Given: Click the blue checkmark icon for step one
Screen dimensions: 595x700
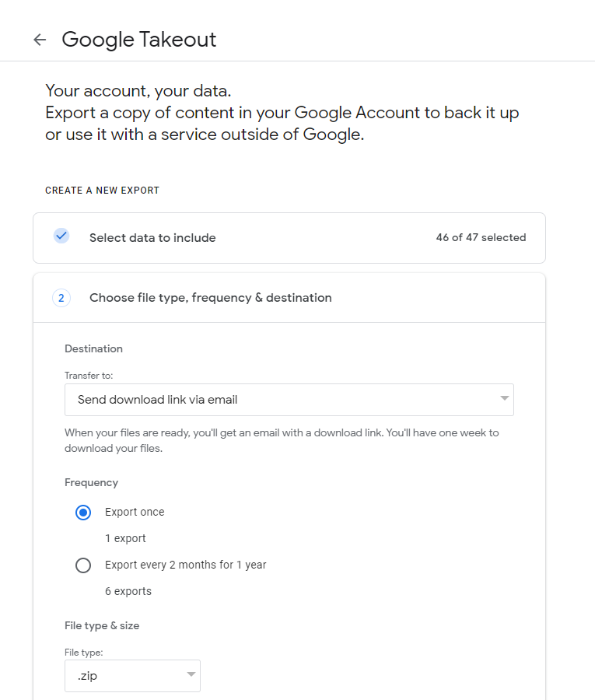Looking at the screenshot, I should click(x=61, y=235).
